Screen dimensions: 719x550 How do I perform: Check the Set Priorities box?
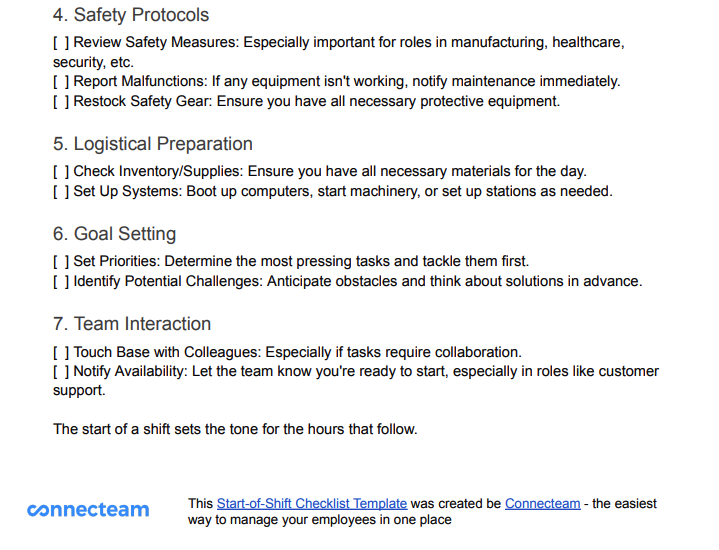pos(61,261)
